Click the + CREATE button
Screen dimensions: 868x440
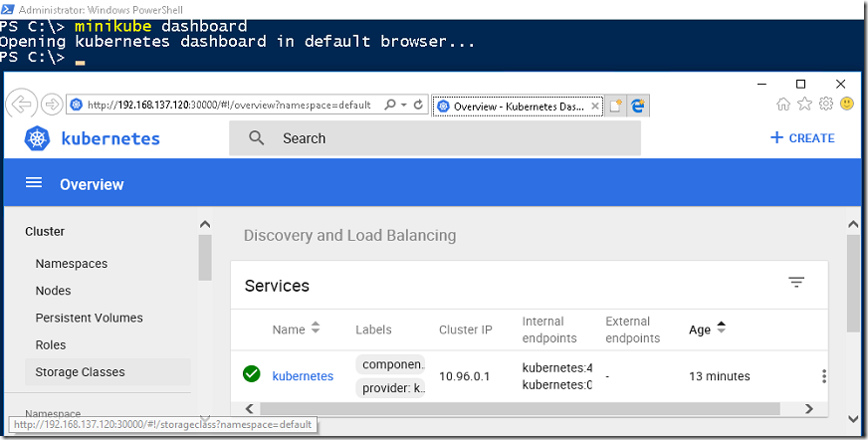coord(802,138)
